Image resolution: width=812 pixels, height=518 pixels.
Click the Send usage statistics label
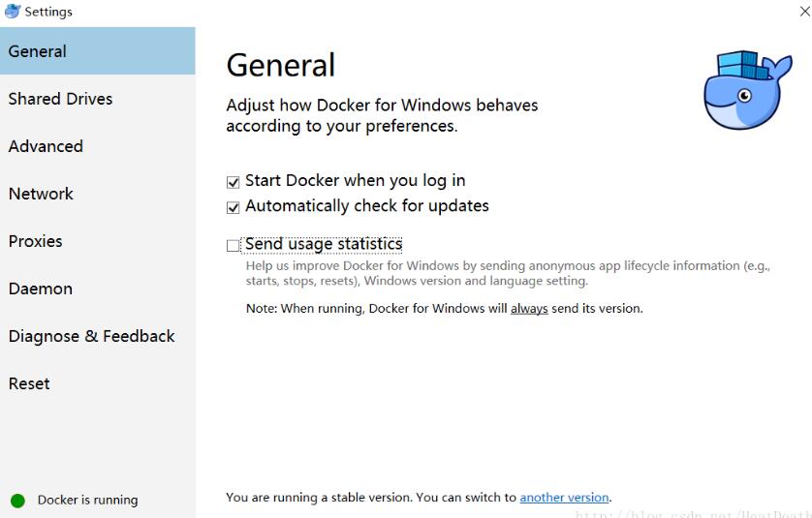(323, 244)
